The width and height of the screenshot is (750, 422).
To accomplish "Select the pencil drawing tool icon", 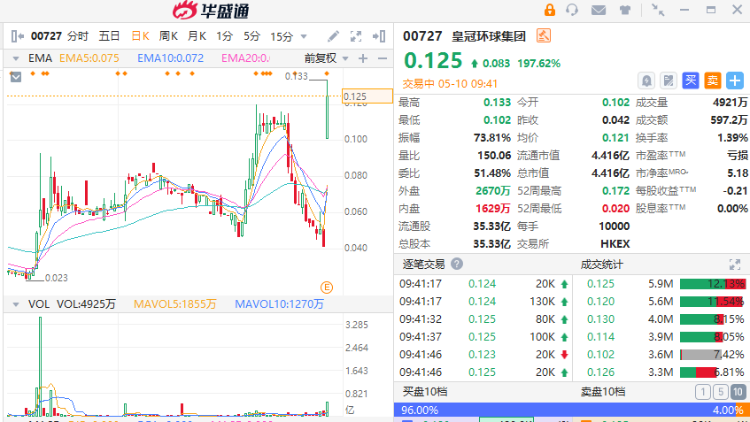I will click(x=333, y=36).
